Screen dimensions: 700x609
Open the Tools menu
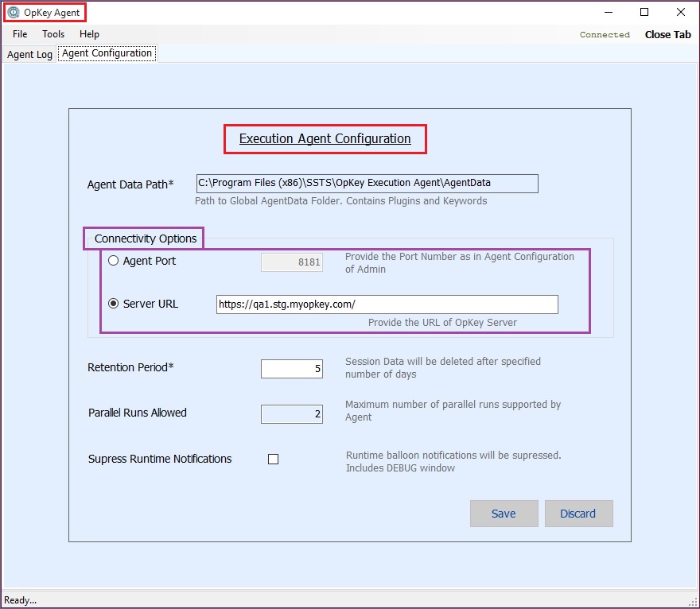(x=53, y=34)
